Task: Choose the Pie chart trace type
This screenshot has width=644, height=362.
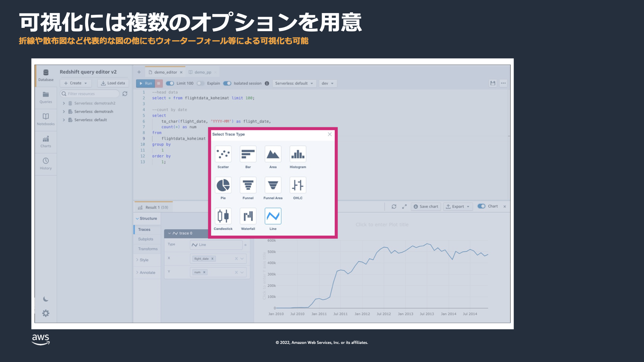Action: (223, 185)
